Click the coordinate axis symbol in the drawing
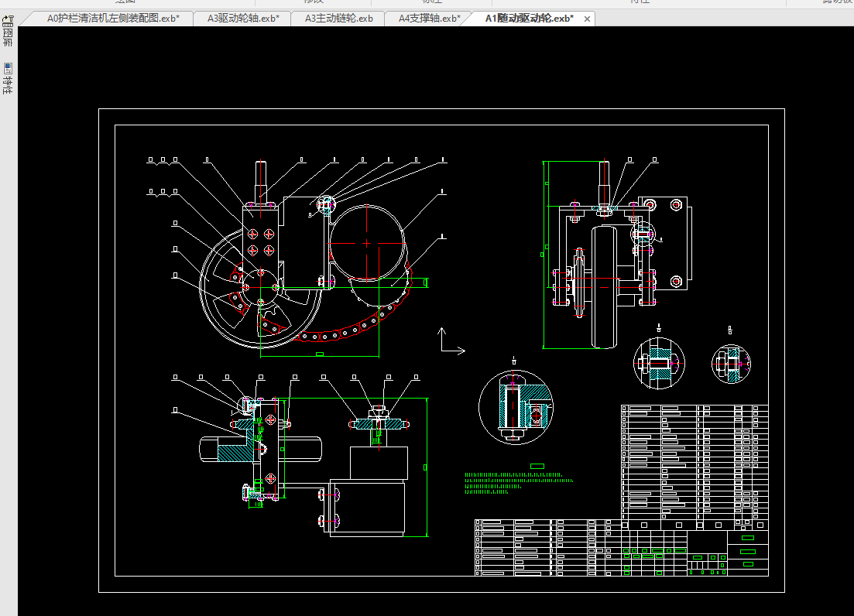The height and width of the screenshot is (616, 854). pos(452,342)
